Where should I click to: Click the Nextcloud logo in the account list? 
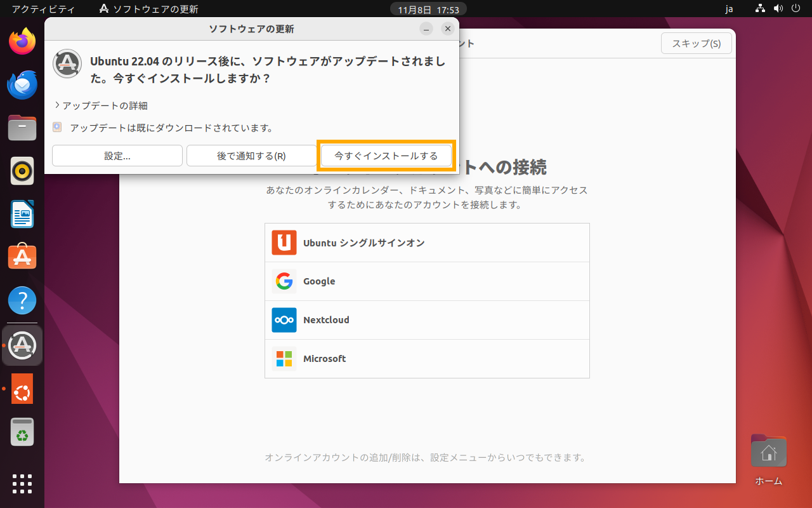284,320
